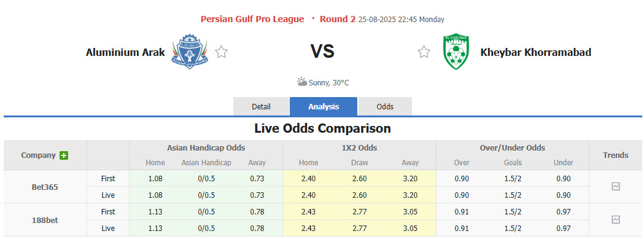Favorite Kheybar Khorramabad with star icon
644x239 pixels.
(424, 52)
